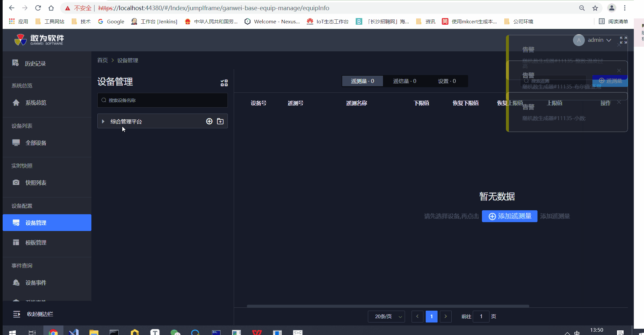Open the 20条/页 page size dropdown

coord(386,316)
